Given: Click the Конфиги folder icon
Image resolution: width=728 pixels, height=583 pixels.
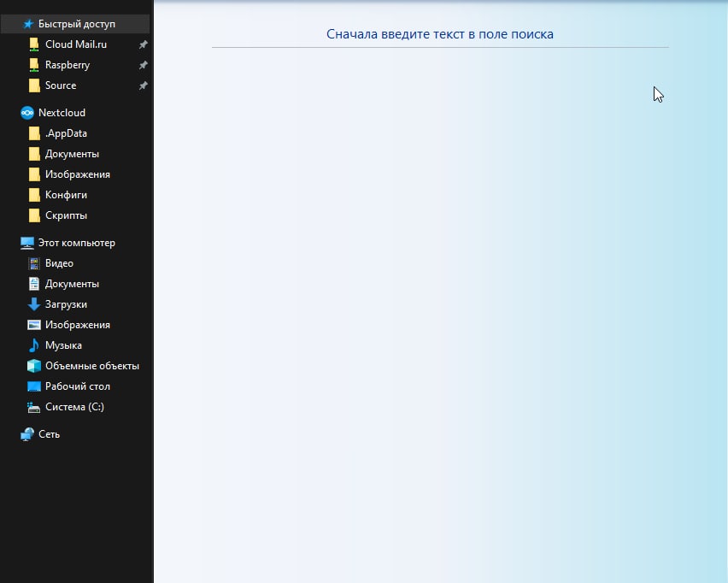Looking at the screenshot, I should click(x=34, y=195).
